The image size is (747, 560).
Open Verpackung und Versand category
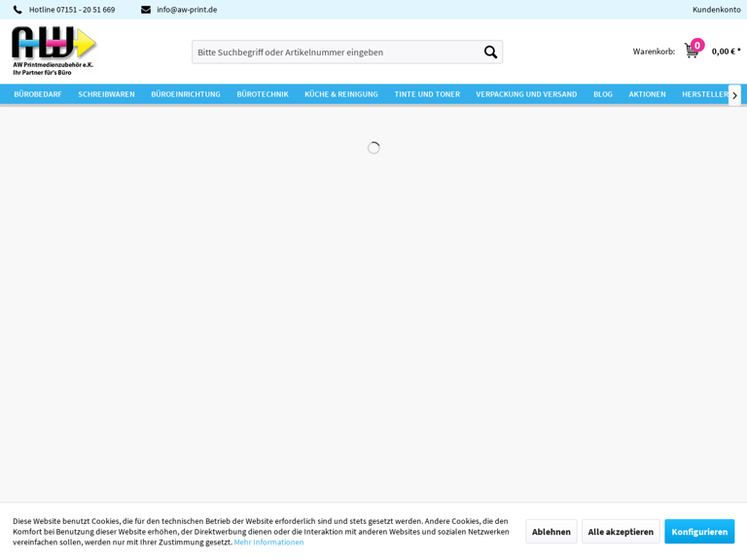(x=526, y=94)
